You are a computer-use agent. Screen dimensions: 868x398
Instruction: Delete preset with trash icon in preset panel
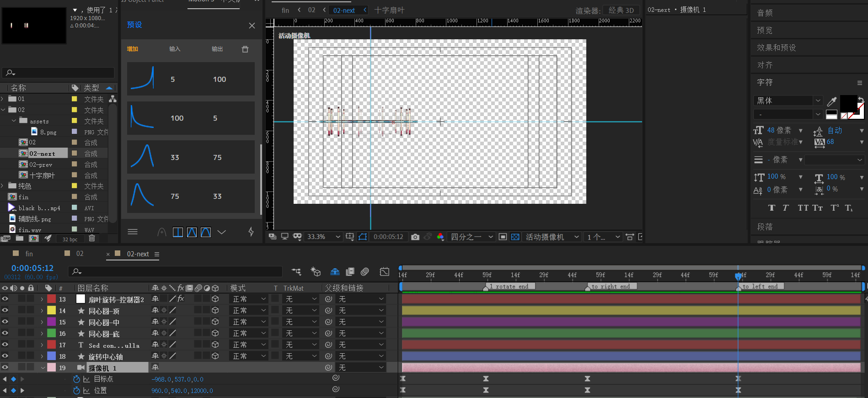pos(245,49)
